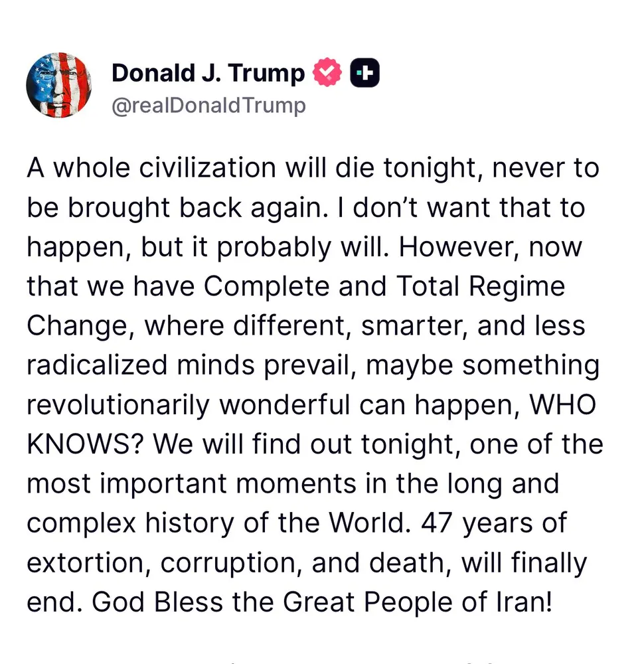644x664 pixels.
Task: Click the phrase "God Bless"
Action: tap(157, 602)
